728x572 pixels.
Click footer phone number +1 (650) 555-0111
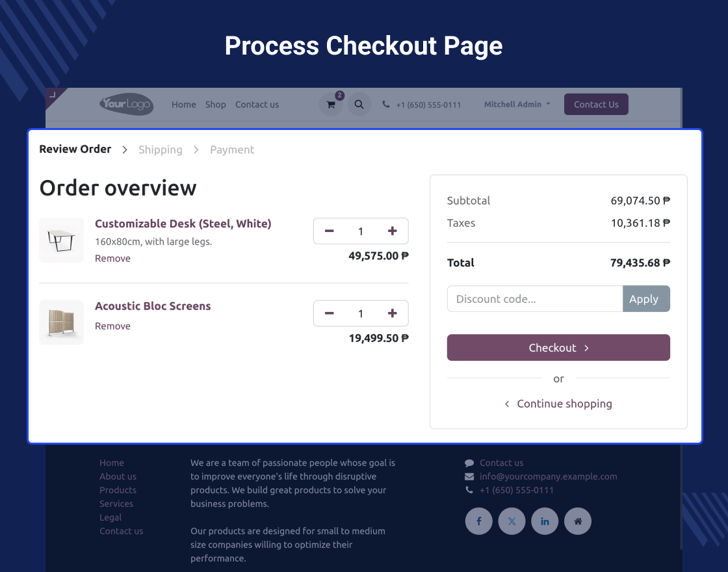516,490
